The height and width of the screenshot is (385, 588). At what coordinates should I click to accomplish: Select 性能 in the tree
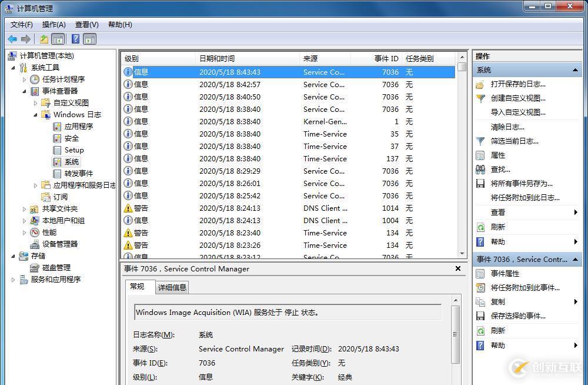coord(49,232)
